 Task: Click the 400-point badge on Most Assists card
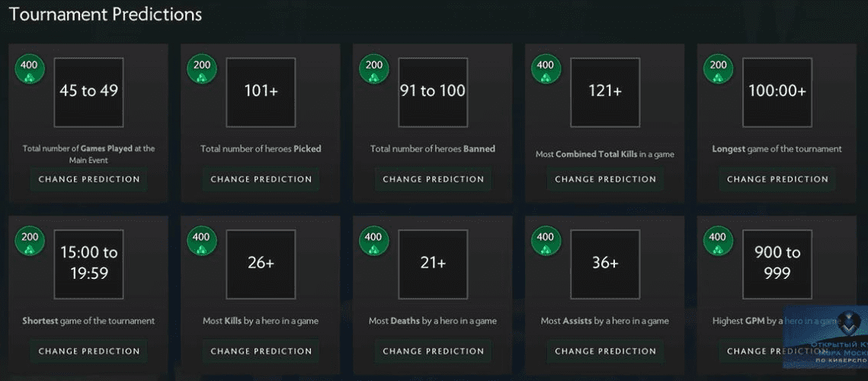tap(546, 241)
